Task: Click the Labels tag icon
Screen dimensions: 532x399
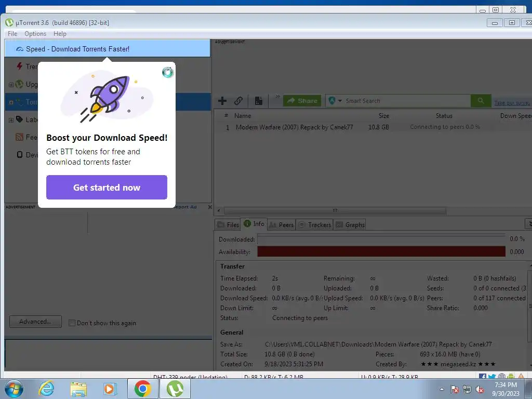Action: [20, 119]
